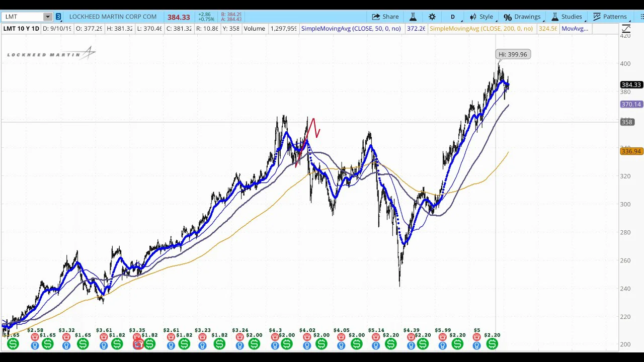Open the Drawings menu
Screen dimensions: 644x362
click(x=522, y=17)
